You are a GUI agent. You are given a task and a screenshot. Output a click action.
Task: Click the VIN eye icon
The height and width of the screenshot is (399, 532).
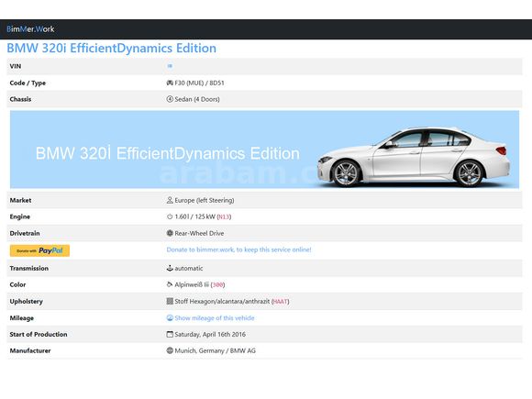click(170, 66)
